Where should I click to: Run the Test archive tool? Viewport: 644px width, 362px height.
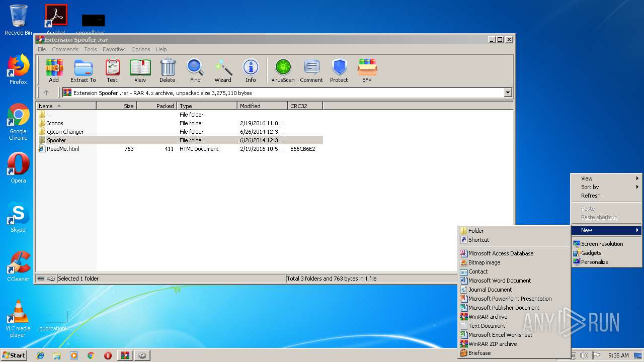click(x=112, y=70)
